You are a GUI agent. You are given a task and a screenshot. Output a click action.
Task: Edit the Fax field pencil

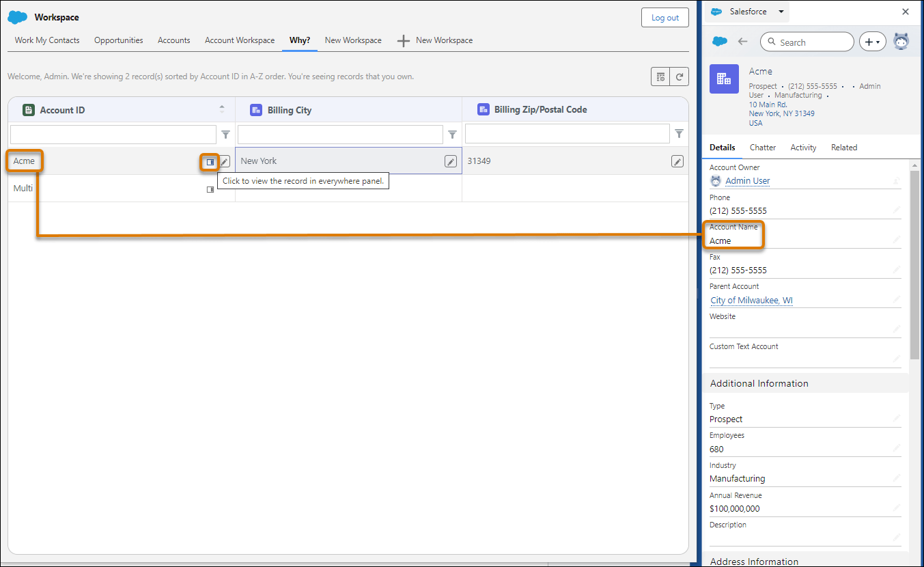click(x=896, y=270)
